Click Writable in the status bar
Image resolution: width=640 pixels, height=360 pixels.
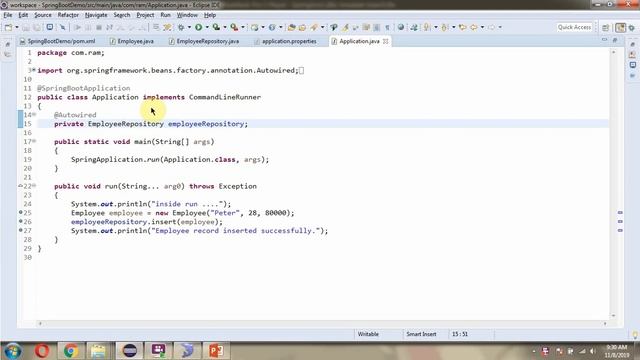[368, 334]
